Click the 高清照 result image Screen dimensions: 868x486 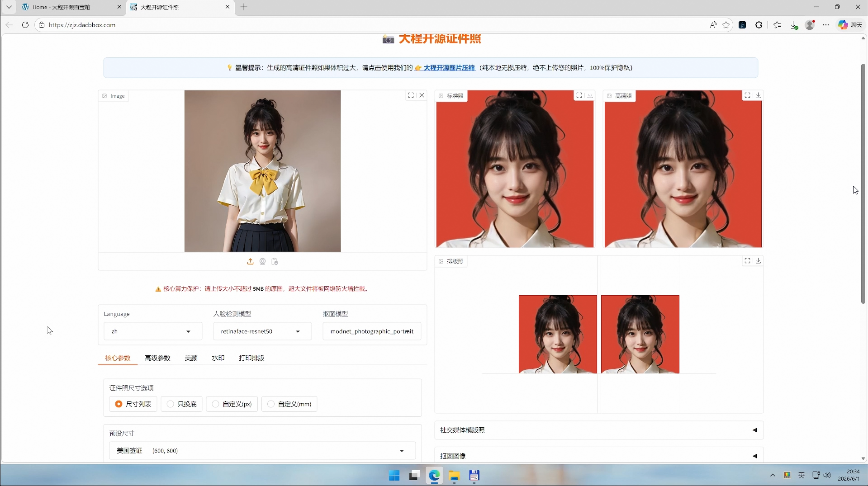683,169
